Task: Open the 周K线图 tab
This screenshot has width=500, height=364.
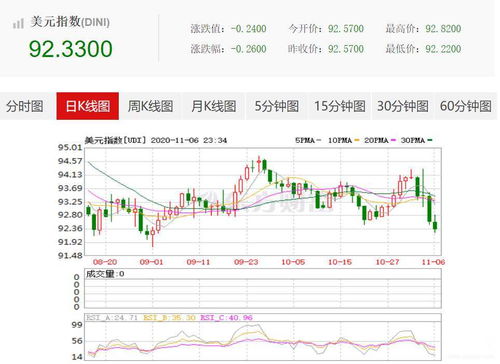Action: 150,106
